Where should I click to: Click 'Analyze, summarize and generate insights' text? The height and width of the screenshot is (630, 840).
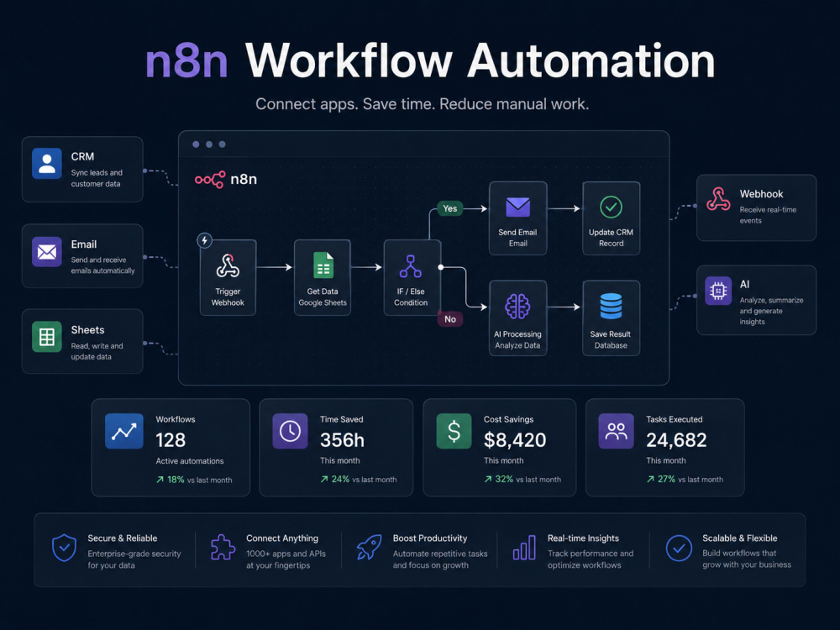click(x=771, y=311)
